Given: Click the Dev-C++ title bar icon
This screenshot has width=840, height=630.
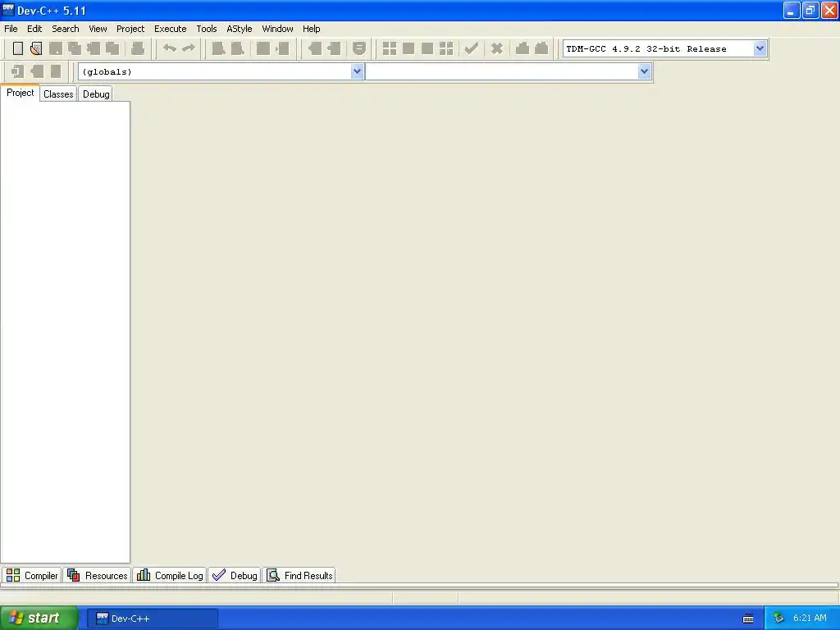Looking at the screenshot, I should (8, 10).
